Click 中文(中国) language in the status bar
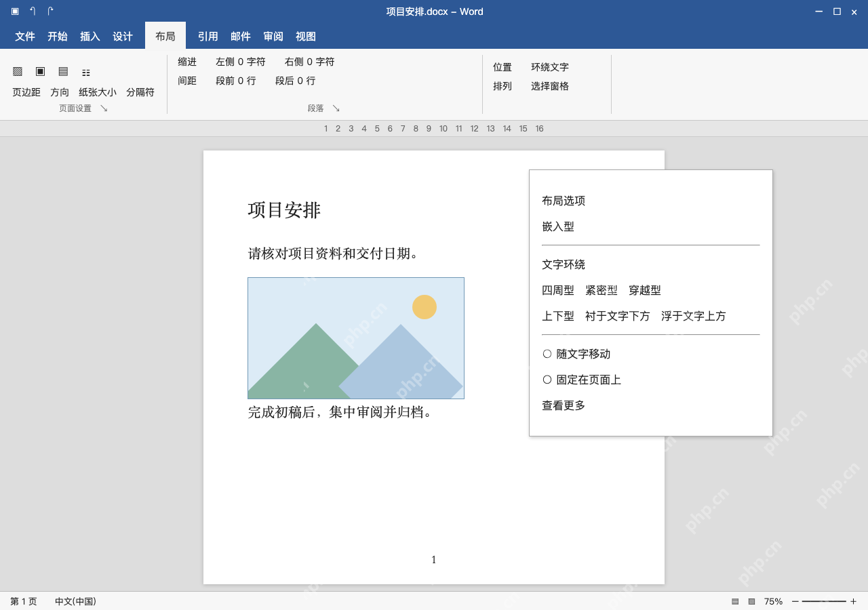This screenshot has height=610, width=868. (75, 601)
